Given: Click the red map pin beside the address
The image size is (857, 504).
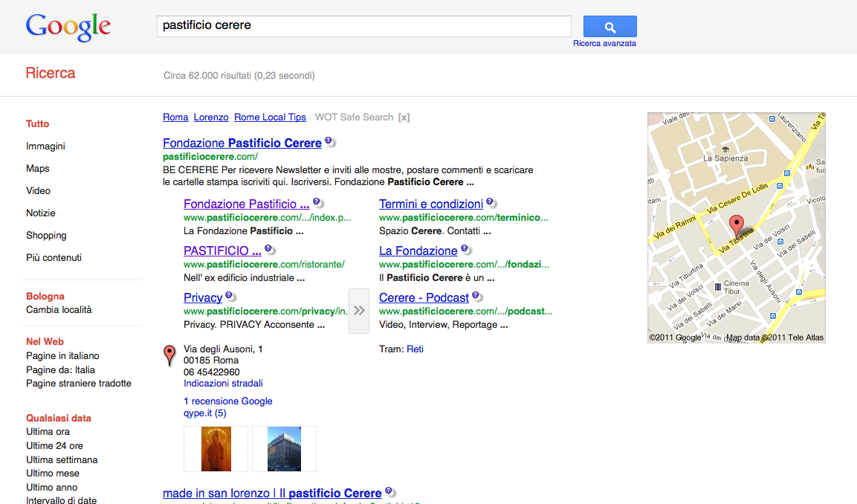Looking at the screenshot, I should pyautogui.click(x=170, y=355).
